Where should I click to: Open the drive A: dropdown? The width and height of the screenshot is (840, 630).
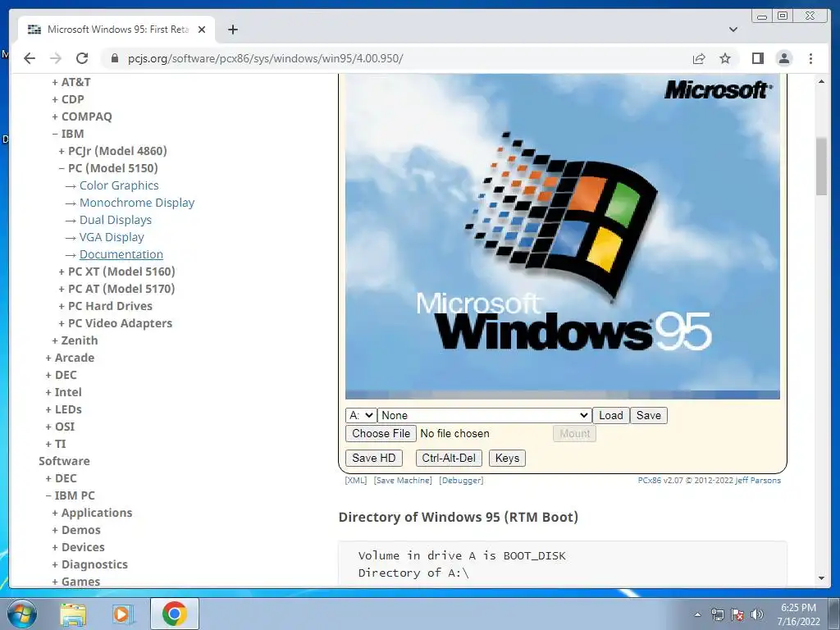point(361,415)
